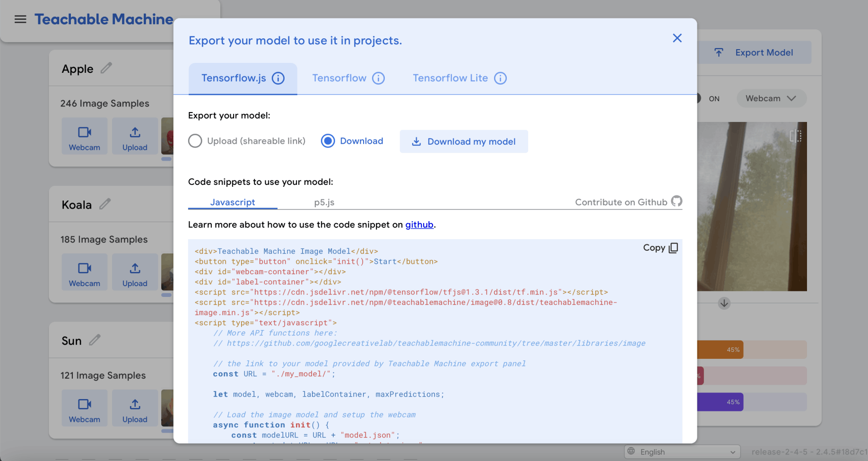Viewport: 868px width, 461px height.
Task: Switch to the Tensorflow Lite tab
Action: pos(450,78)
